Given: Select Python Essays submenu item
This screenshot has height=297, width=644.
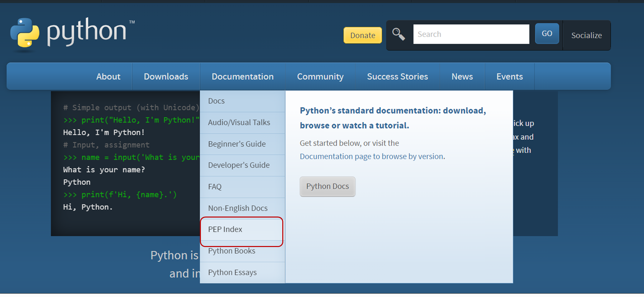Looking at the screenshot, I should coord(243,272).
